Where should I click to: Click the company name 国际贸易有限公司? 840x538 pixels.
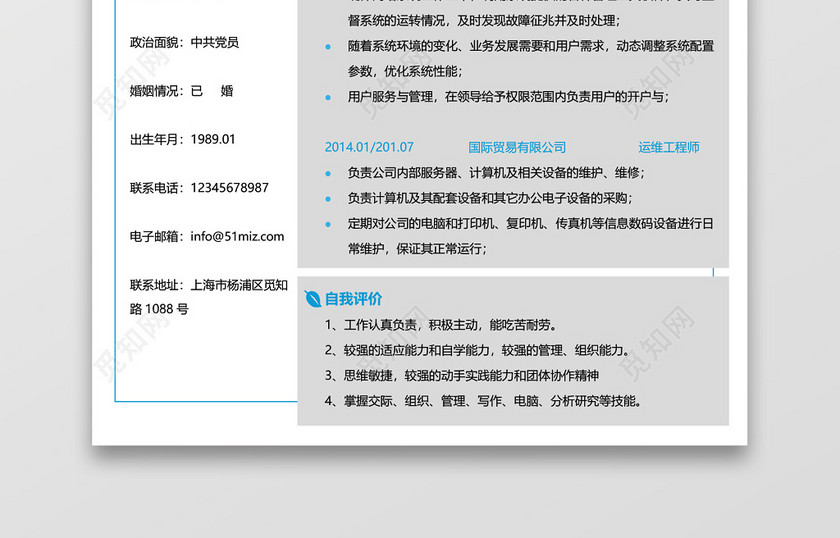coord(517,147)
